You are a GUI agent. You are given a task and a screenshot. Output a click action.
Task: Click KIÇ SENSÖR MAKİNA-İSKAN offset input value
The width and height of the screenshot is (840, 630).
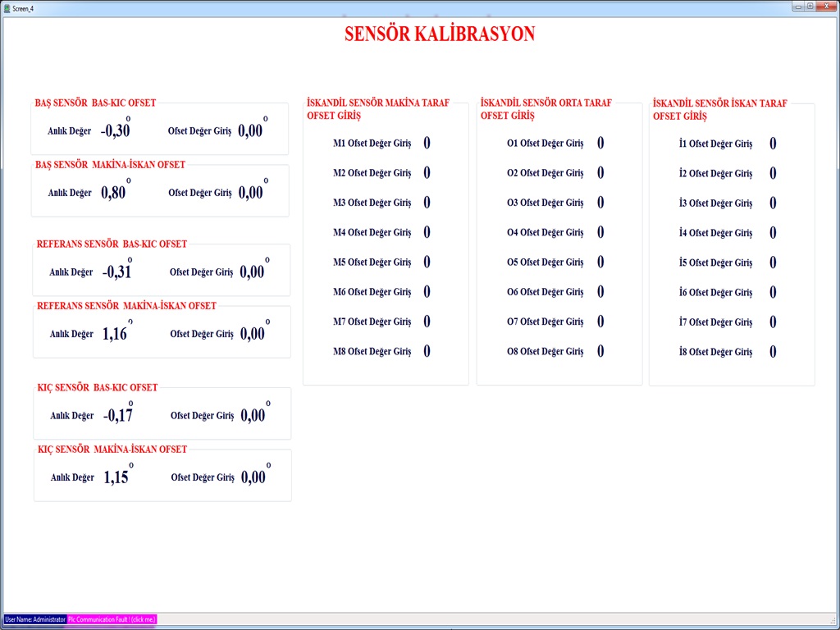(x=253, y=477)
